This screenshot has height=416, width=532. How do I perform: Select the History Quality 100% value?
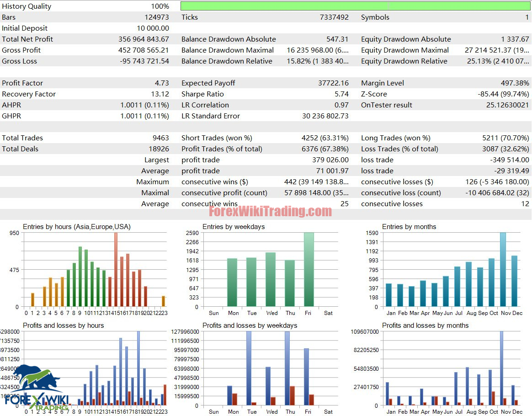tap(160, 6)
